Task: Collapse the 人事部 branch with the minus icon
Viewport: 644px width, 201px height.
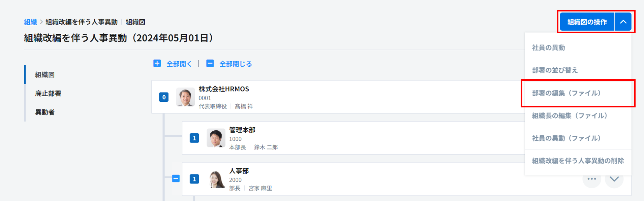Action: pyautogui.click(x=176, y=178)
